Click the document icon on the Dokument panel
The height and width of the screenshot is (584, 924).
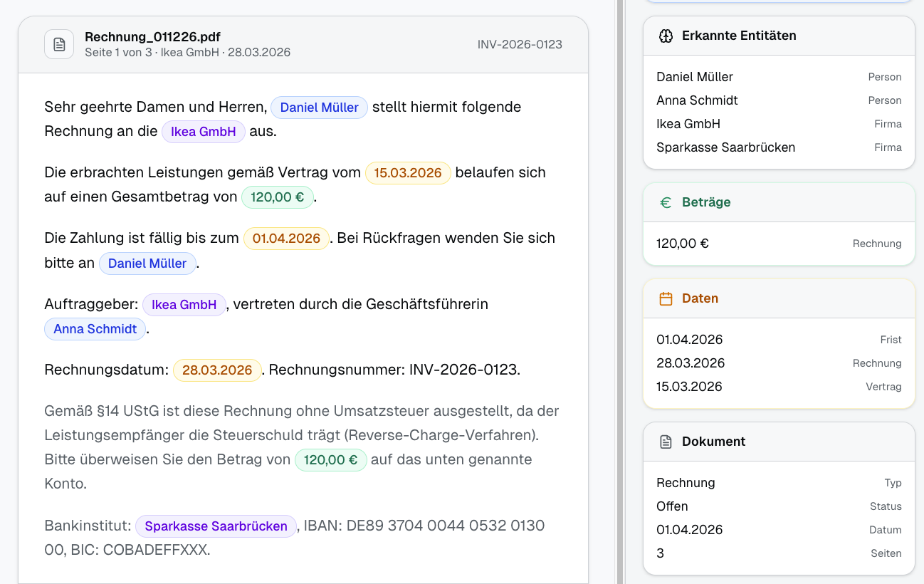point(666,441)
